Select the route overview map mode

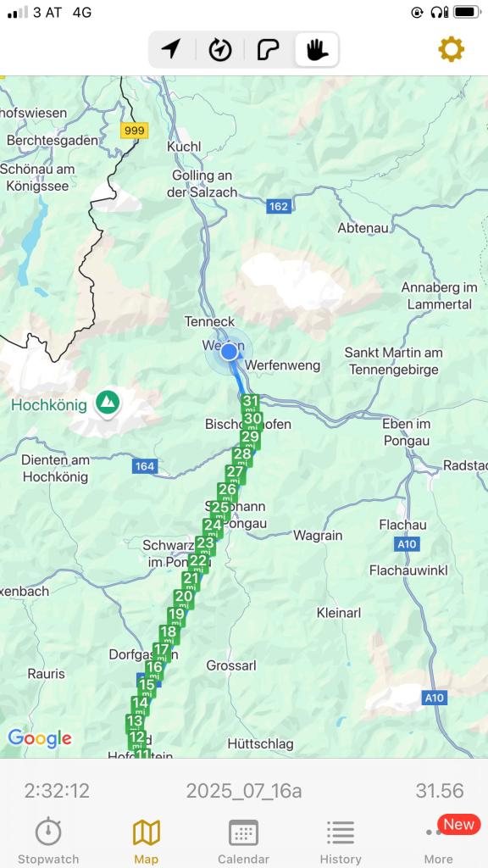[x=269, y=50]
